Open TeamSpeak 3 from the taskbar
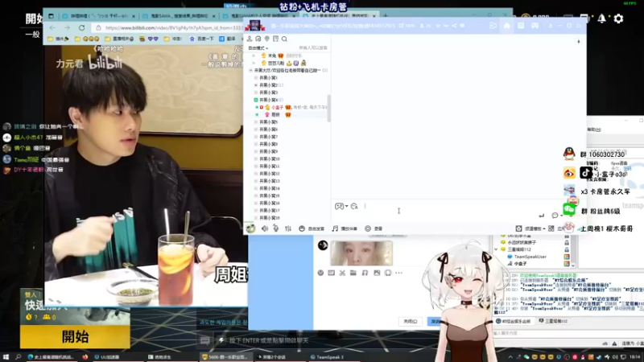The image size is (644, 362). [x=327, y=357]
